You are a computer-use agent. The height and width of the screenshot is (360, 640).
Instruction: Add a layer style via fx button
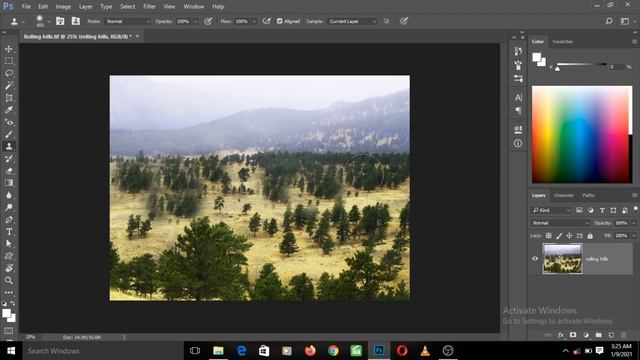[x=560, y=335]
